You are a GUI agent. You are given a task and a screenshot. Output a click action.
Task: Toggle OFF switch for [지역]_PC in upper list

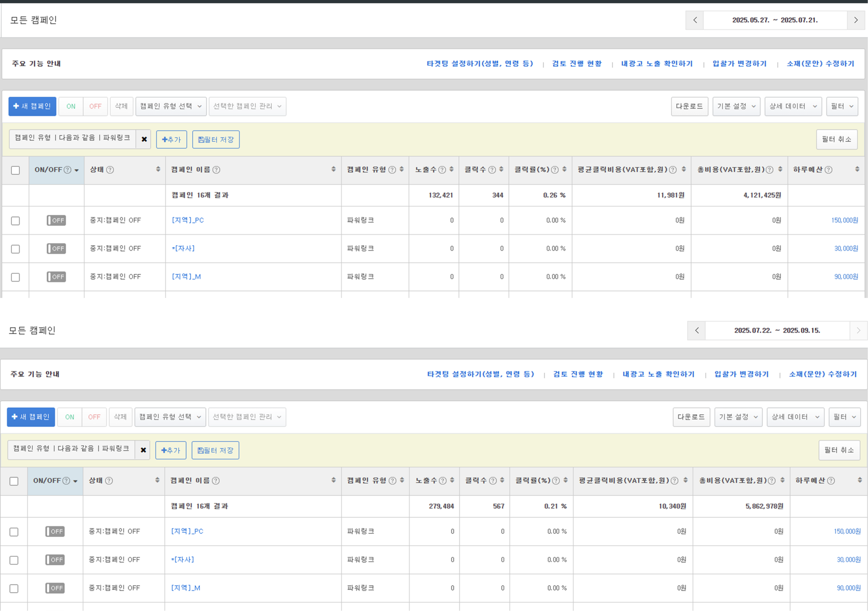56,220
